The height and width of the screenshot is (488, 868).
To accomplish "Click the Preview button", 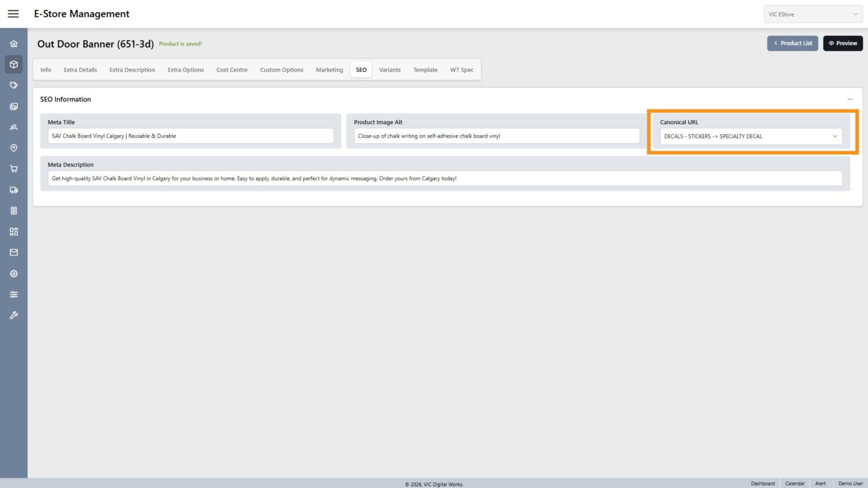I will (x=843, y=43).
